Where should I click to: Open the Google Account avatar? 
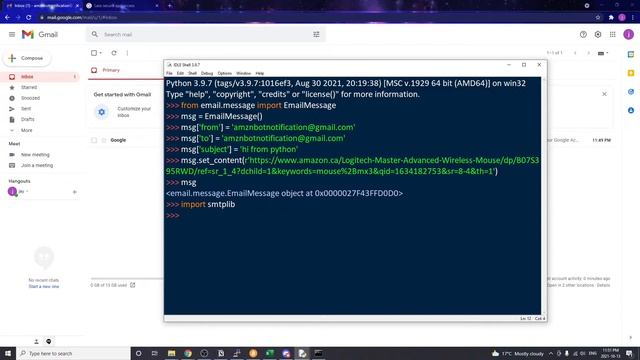[x=629, y=35]
